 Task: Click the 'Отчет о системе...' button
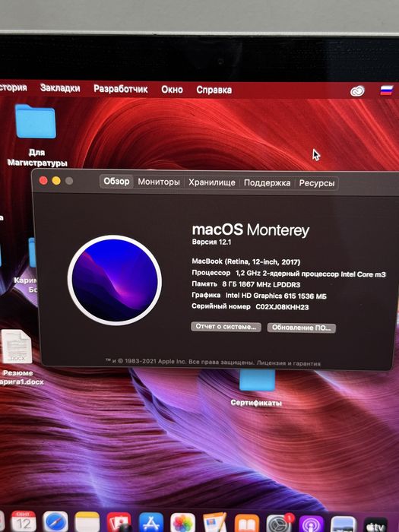[x=226, y=327]
